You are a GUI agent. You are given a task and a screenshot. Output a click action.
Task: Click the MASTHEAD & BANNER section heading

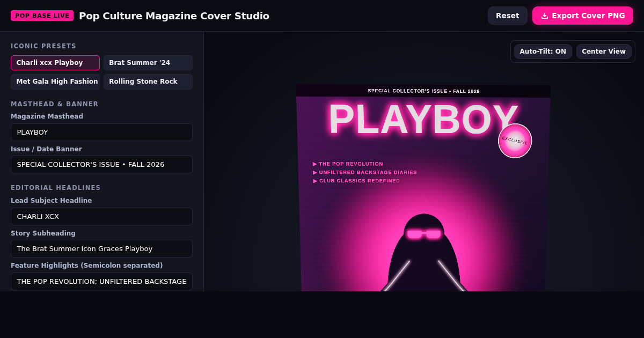tap(55, 104)
